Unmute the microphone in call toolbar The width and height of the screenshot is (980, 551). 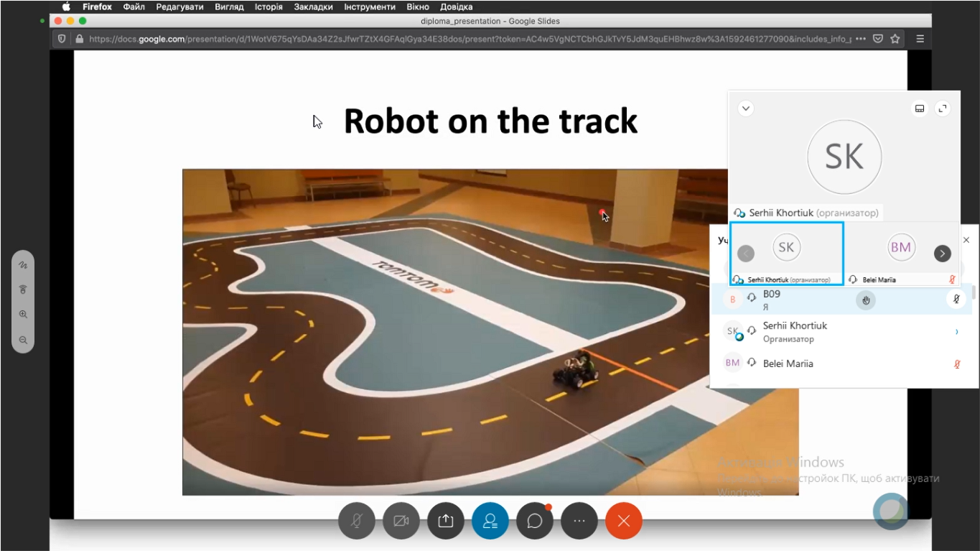click(356, 521)
